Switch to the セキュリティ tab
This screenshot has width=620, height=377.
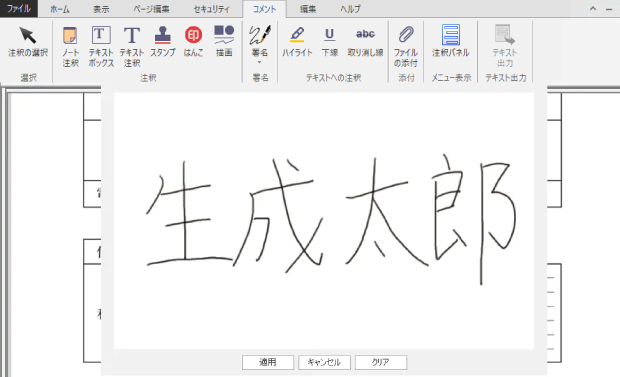click(x=211, y=9)
